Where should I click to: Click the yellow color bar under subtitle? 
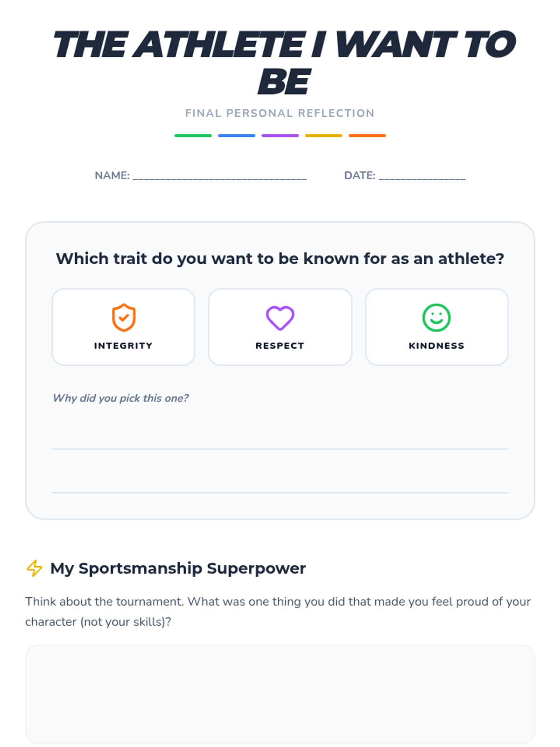click(323, 135)
